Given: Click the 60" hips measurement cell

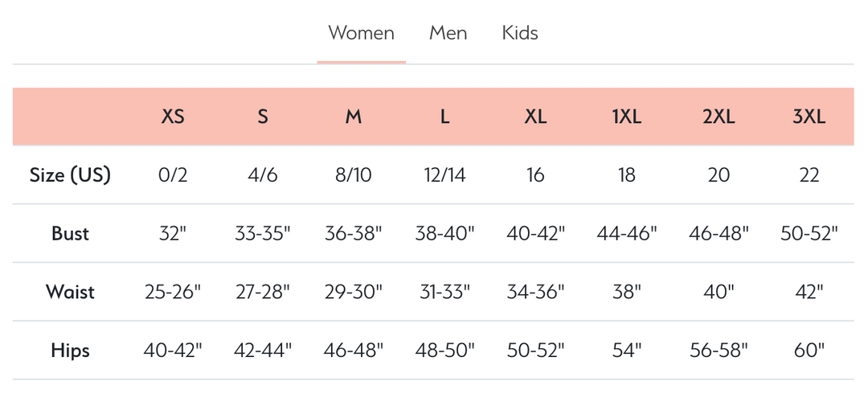Looking at the screenshot, I should click(809, 350).
